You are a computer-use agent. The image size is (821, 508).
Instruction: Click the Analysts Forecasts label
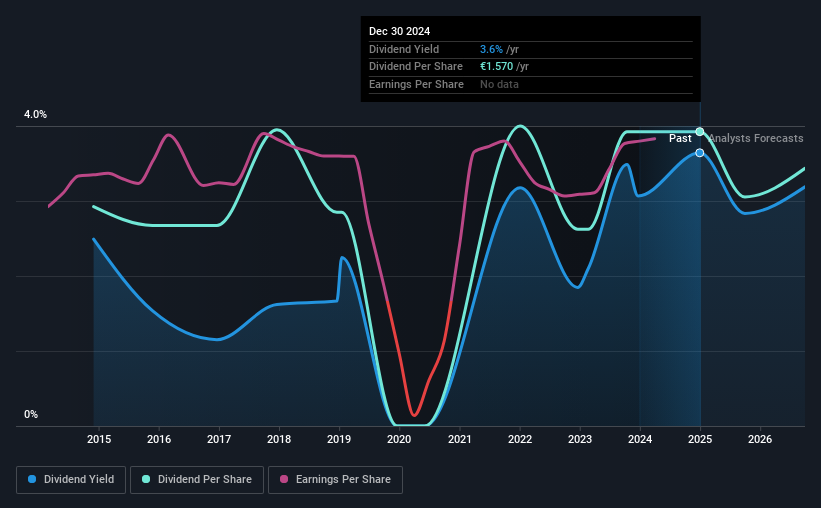[756, 138]
